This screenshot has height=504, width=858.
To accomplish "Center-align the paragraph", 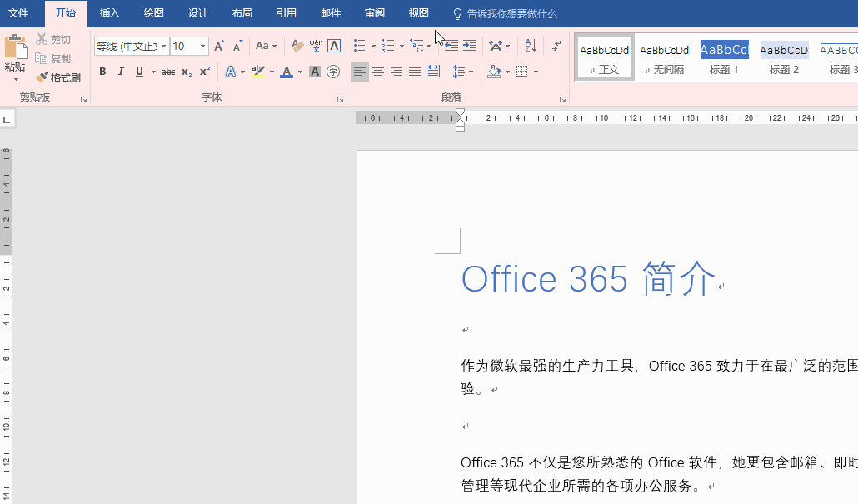I will pyautogui.click(x=378, y=72).
